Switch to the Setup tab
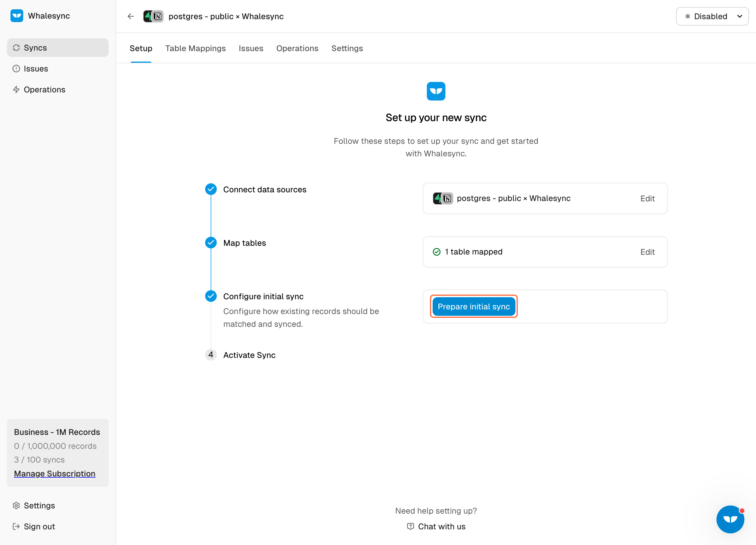The image size is (756, 545). pyautogui.click(x=141, y=48)
